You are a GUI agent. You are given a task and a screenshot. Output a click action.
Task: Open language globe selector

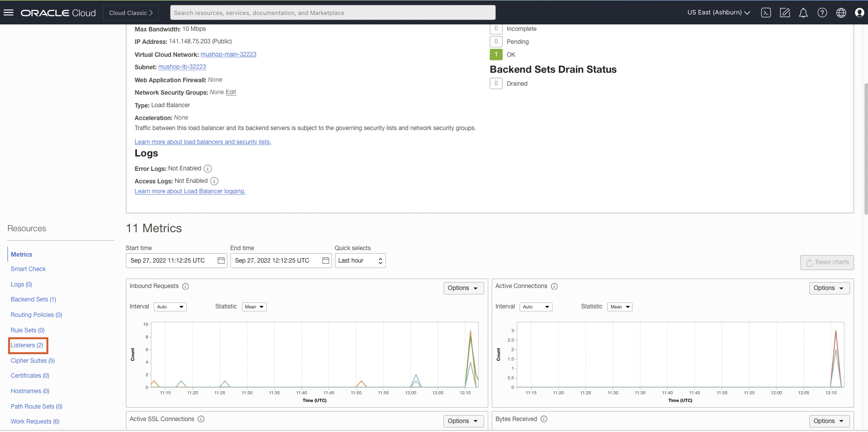(841, 13)
